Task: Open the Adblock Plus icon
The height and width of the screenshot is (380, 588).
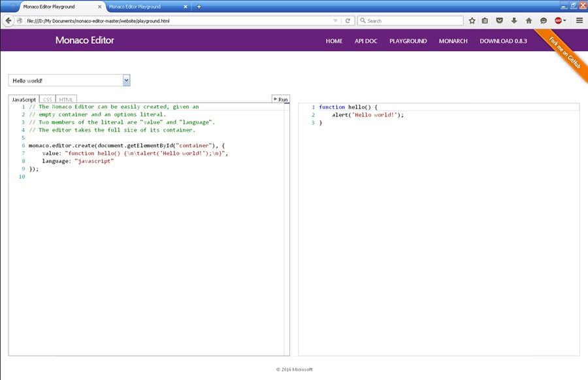Action: pos(559,20)
